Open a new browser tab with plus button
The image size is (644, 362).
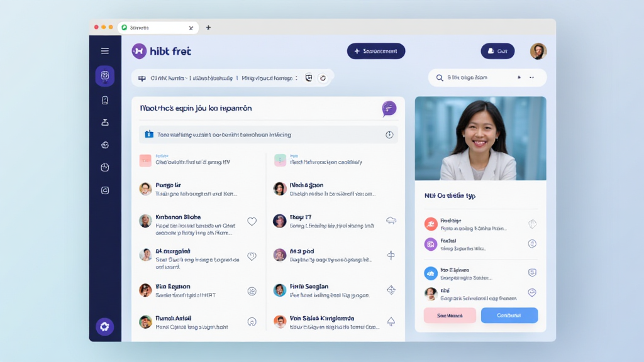pyautogui.click(x=208, y=28)
